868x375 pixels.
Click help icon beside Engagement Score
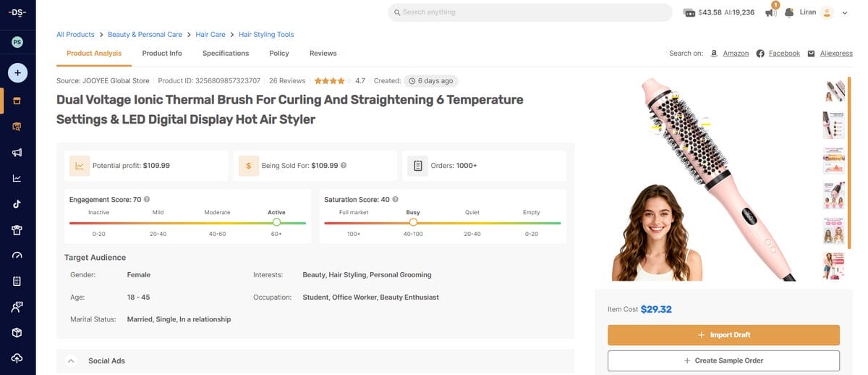click(x=147, y=199)
